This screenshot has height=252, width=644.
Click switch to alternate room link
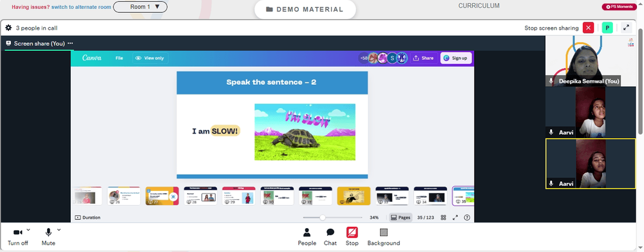click(81, 7)
